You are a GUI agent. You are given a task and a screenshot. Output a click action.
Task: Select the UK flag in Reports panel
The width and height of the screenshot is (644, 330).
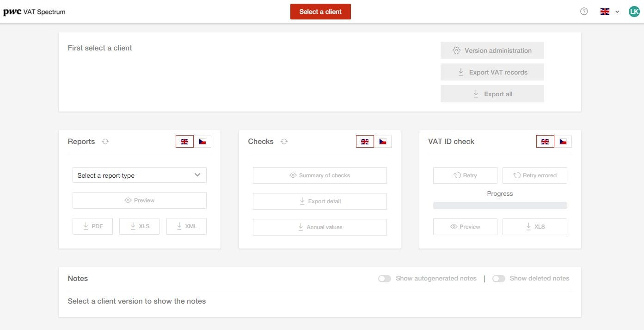pos(184,142)
